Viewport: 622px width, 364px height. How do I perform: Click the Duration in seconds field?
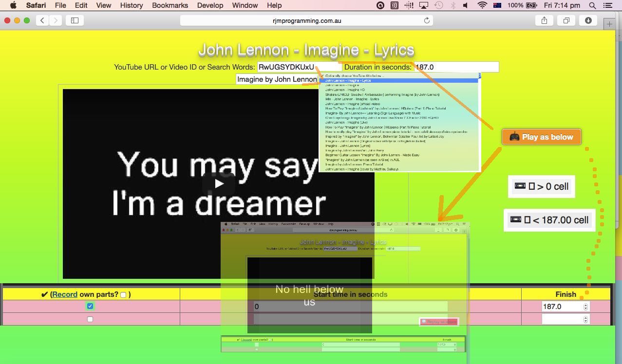456,67
